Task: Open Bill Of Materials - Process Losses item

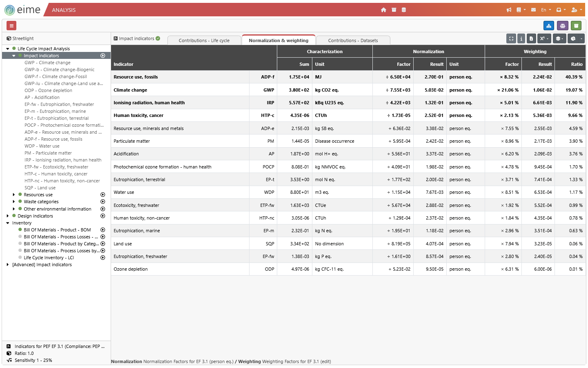Action: coord(60,237)
